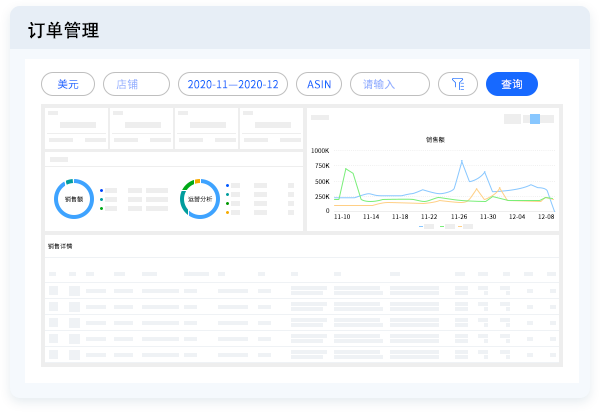The width and height of the screenshot is (600, 412).
Task: Expand the ASIN type dropdown
Action: (x=319, y=85)
